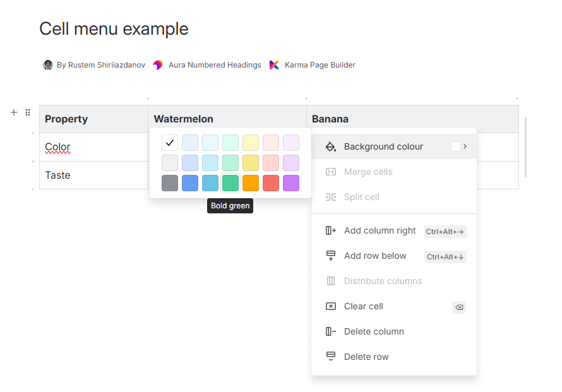This screenshot has width=562, height=392.
Task: Click the Background colour paint bucket icon
Action: click(x=330, y=146)
